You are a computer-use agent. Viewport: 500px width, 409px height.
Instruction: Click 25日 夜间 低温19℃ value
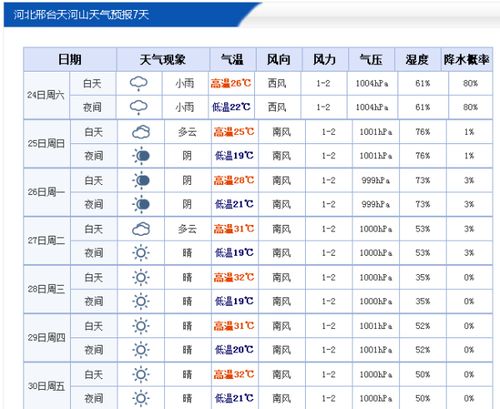coord(234,156)
